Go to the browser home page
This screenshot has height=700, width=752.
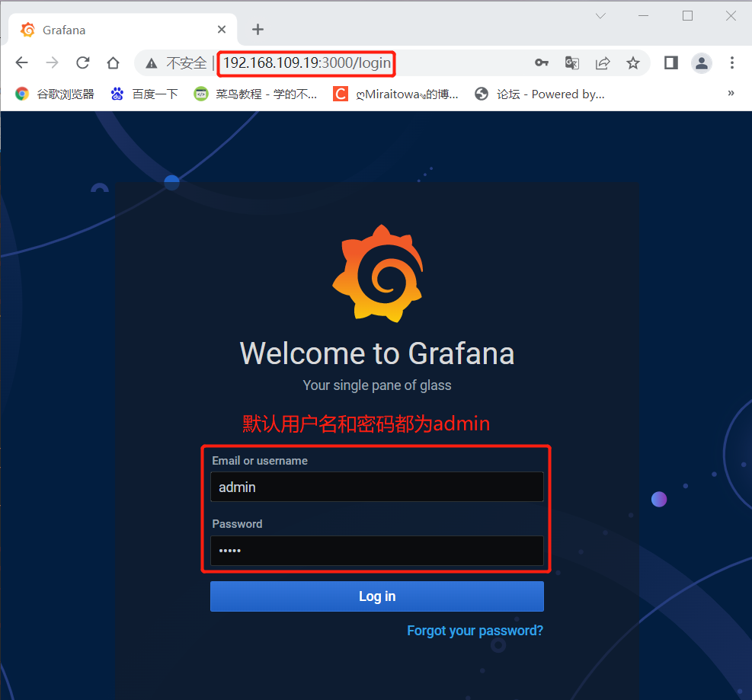pos(114,62)
